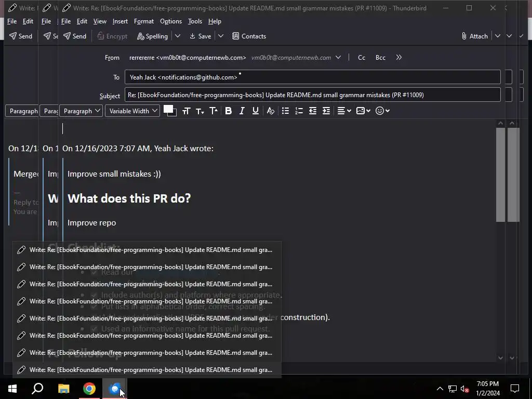This screenshot has height=399, width=532.
Task: Apply bulleted list
Action: tap(285, 111)
